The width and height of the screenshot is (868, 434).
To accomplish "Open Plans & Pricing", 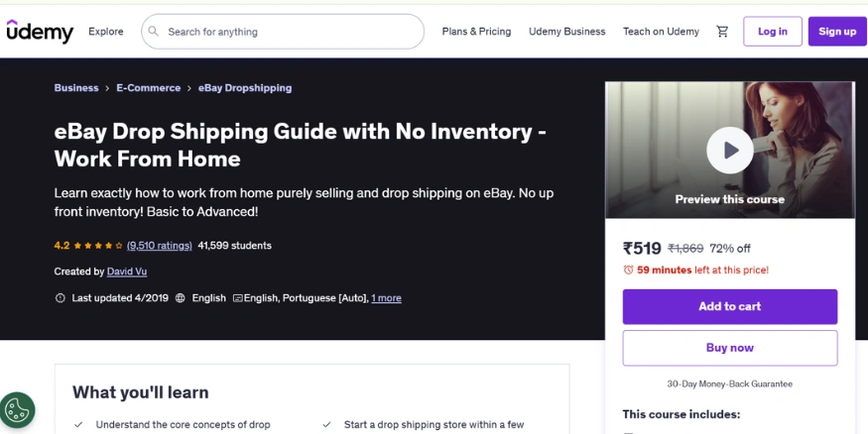I will [476, 32].
